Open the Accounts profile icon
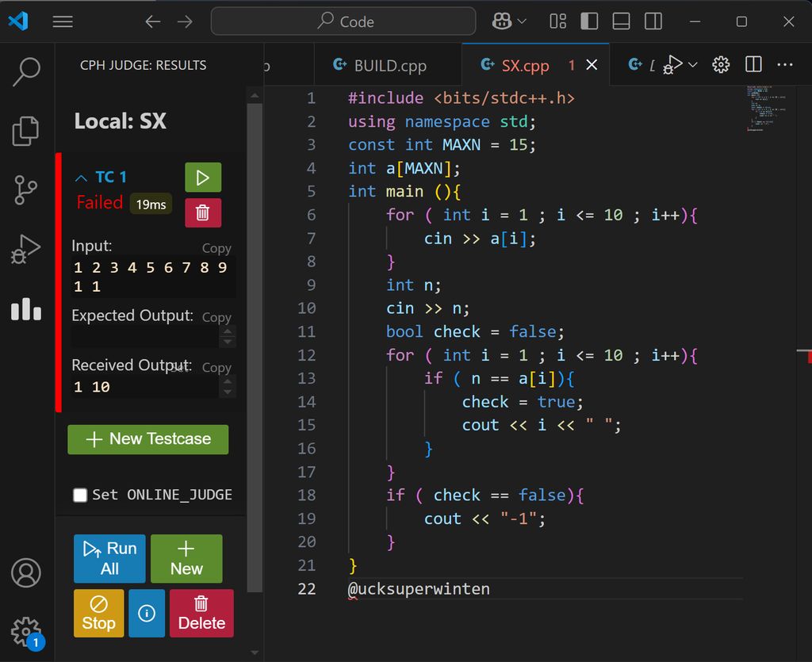This screenshot has width=812, height=662. pyautogui.click(x=26, y=572)
